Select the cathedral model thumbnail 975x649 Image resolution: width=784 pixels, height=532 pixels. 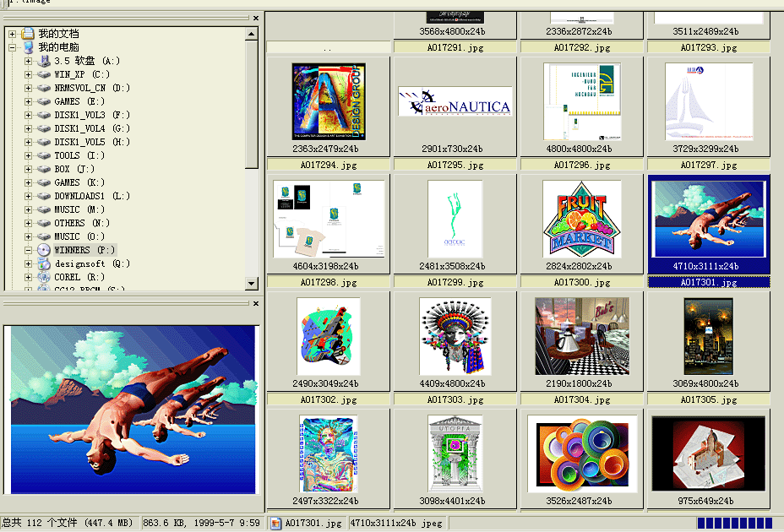(709, 454)
